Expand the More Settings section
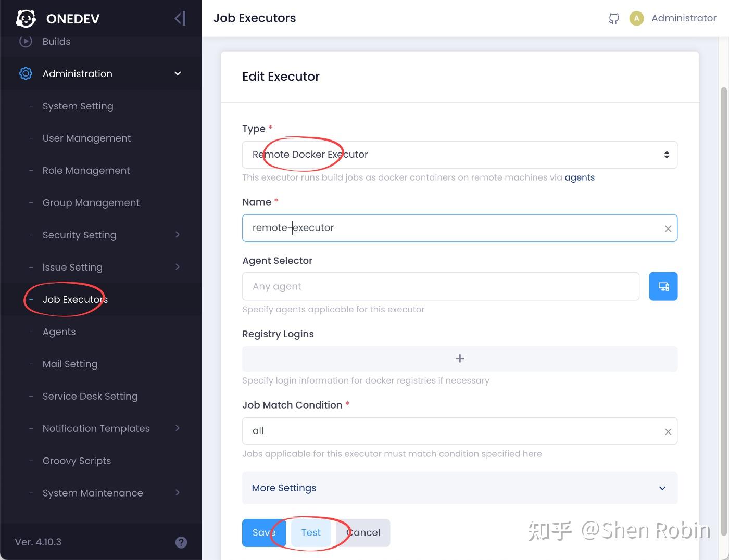Image resolution: width=729 pixels, height=560 pixels. point(662,488)
